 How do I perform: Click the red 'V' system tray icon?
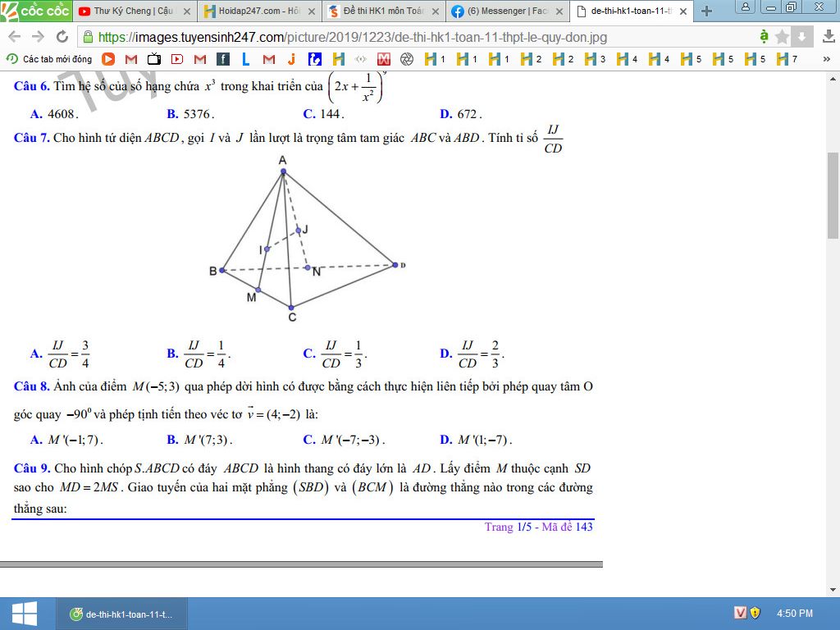[740, 612]
